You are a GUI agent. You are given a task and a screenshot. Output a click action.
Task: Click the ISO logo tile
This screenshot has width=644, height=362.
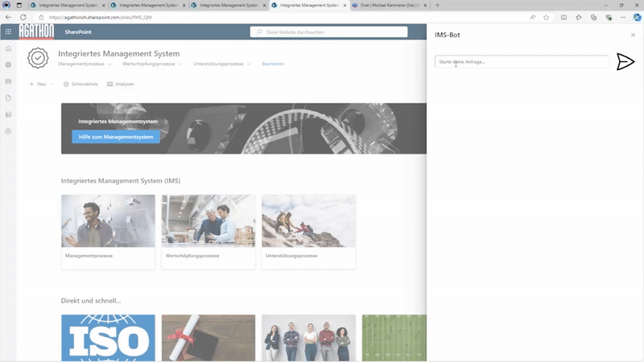pos(108,338)
